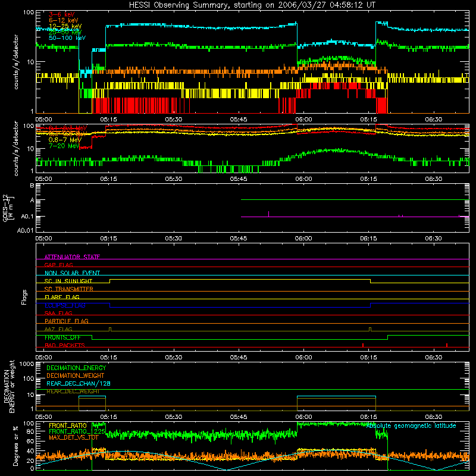
Task: Select the SAA_FLAG label
Action: click(x=58, y=313)
